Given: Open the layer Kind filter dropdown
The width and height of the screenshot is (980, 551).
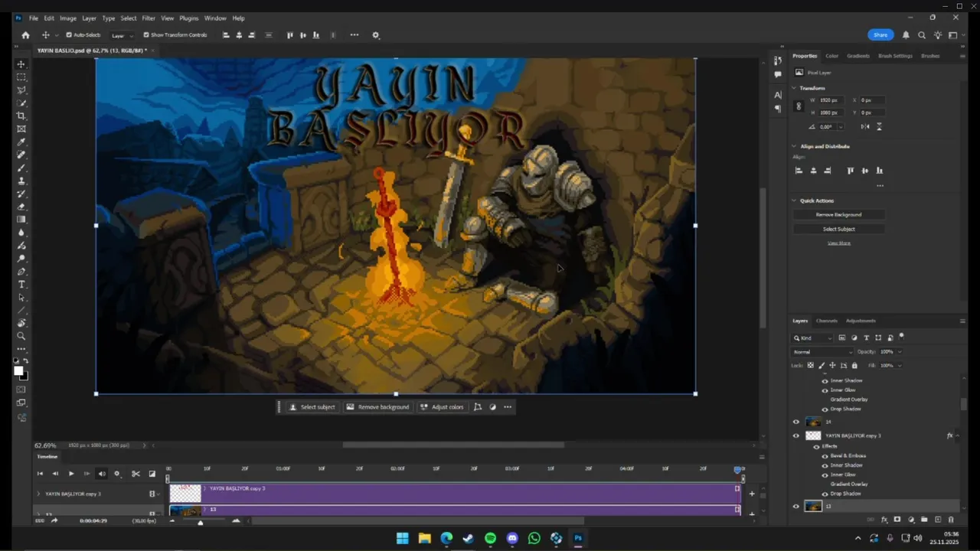Looking at the screenshot, I should point(813,338).
